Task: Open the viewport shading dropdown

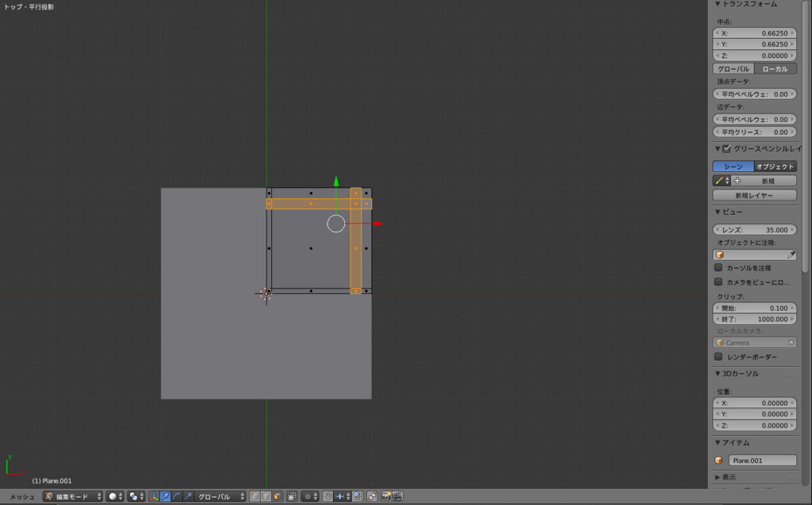Action: [x=115, y=497]
